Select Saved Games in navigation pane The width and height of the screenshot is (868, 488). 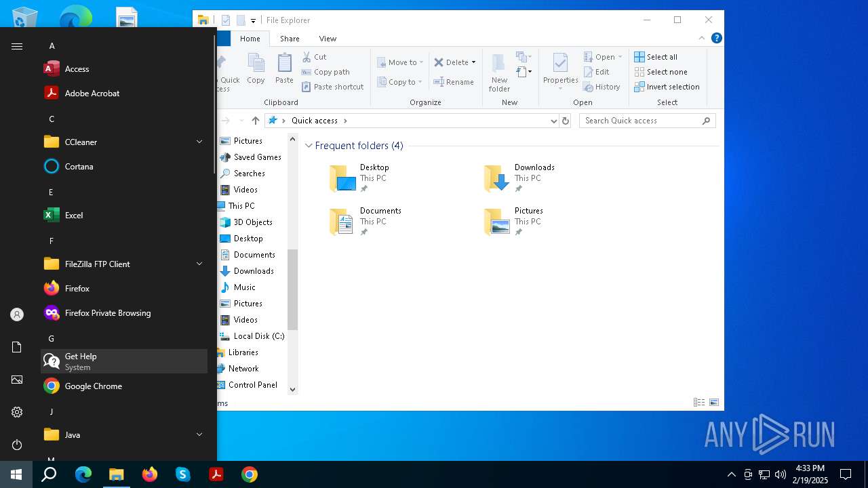click(251, 157)
